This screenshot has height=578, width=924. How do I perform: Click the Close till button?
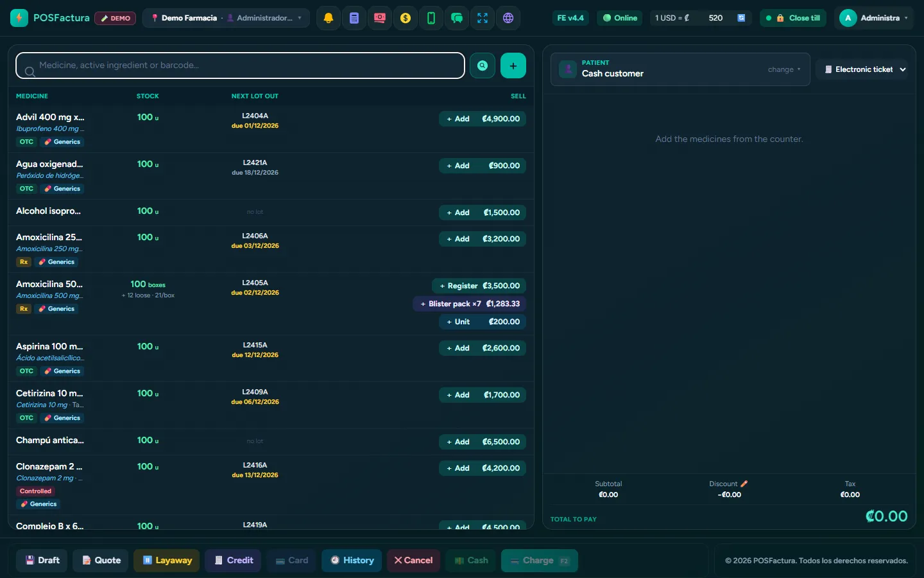point(793,18)
